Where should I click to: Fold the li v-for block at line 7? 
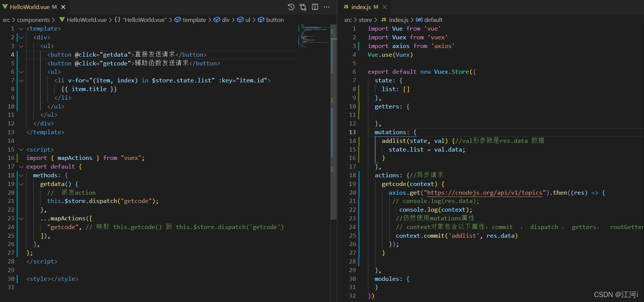point(21,81)
